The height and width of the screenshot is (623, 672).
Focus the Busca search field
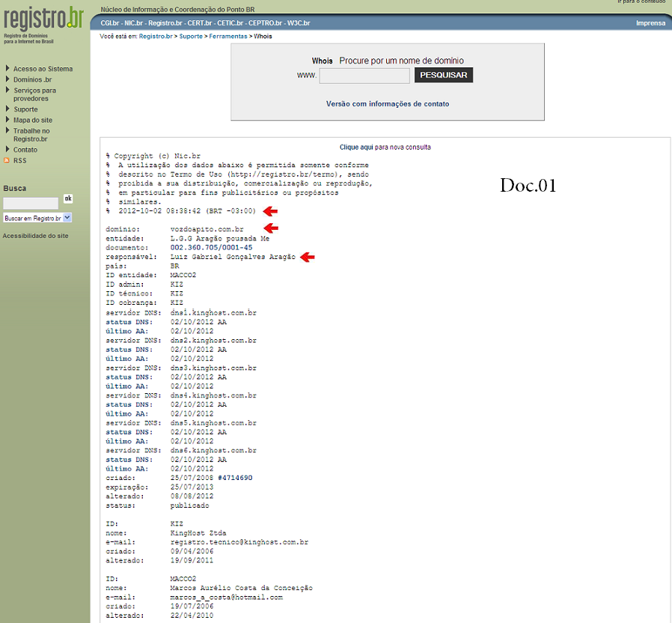click(31, 203)
